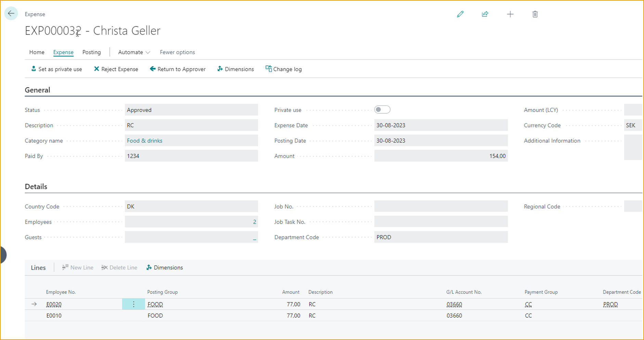This screenshot has width=644, height=340.
Task: Click Fewer options
Action: [x=177, y=52]
